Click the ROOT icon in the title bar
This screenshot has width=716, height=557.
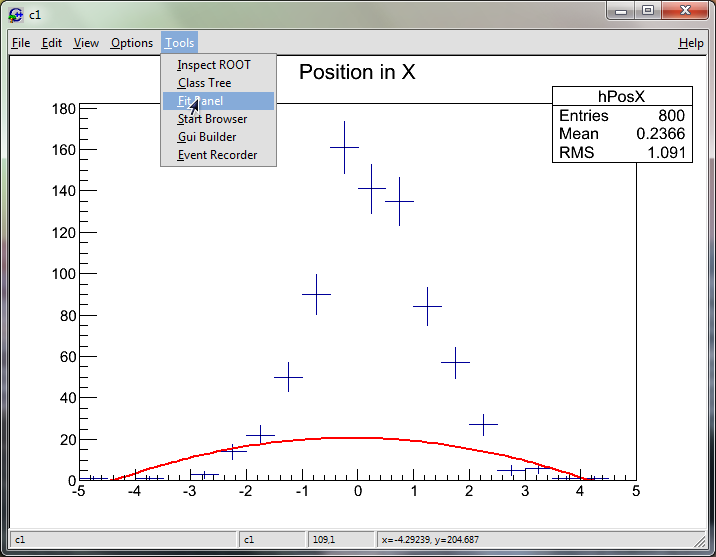point(15,14)
